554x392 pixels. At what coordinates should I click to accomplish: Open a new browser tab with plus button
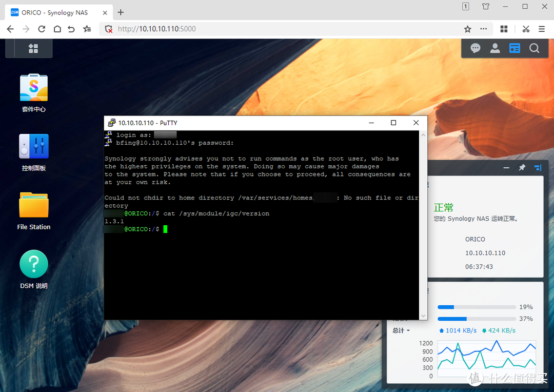121,12
